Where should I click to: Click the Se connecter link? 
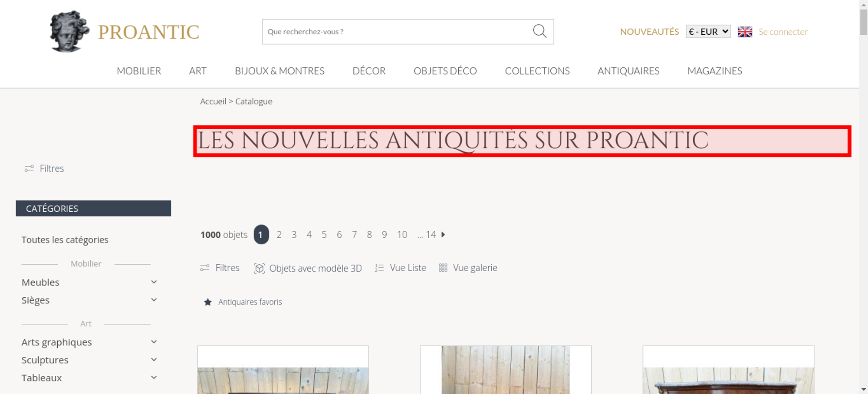coord(783,32)
